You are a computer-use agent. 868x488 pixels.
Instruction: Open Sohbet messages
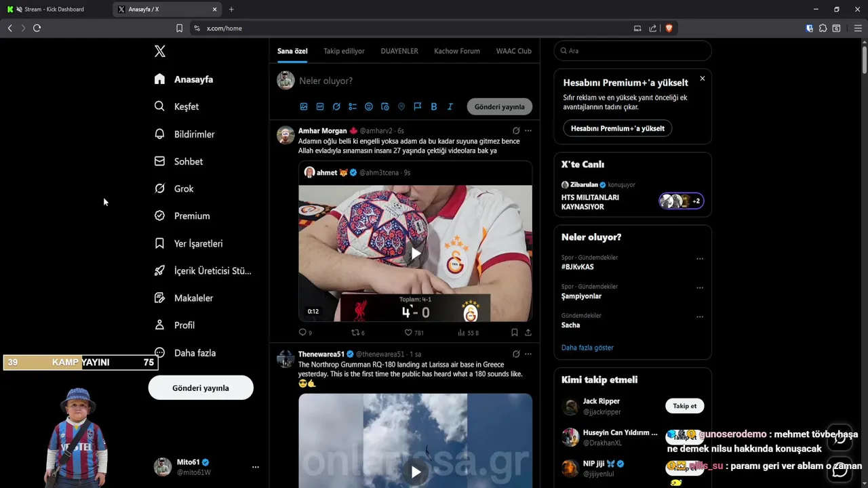pyautogui.click(x=178, y=161)
